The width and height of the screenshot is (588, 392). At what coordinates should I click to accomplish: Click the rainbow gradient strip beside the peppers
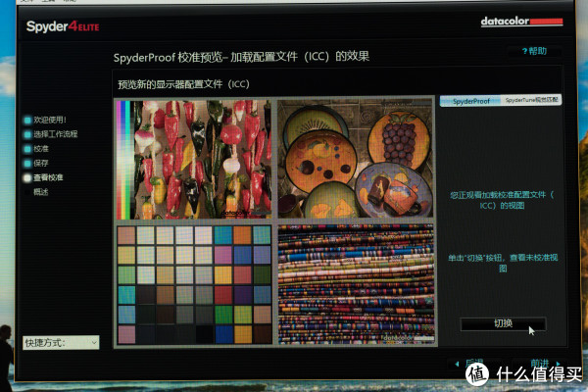click(122, 159)
